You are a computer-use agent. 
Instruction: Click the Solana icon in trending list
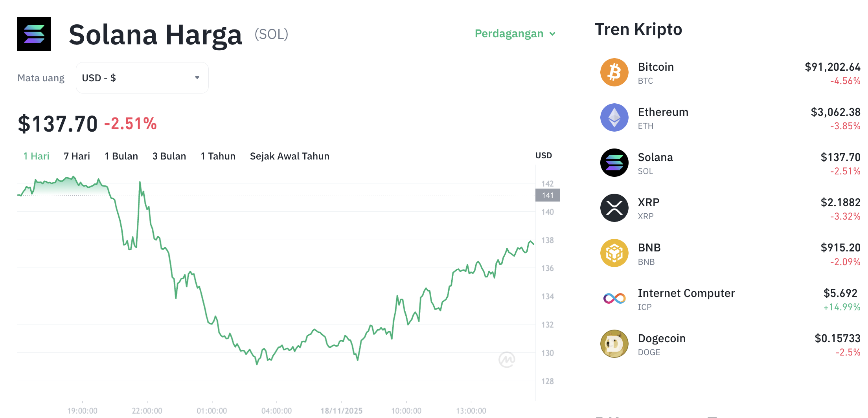[614, 163]
